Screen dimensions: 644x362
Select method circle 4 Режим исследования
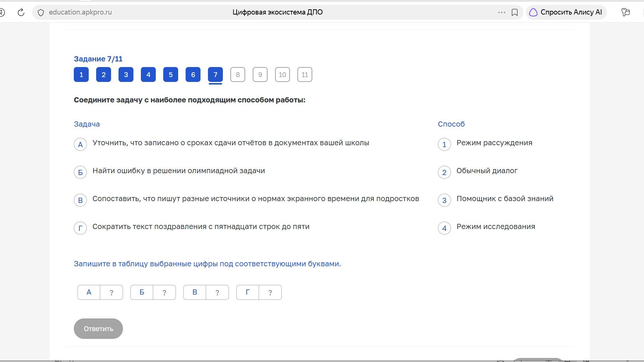[444, 228]
